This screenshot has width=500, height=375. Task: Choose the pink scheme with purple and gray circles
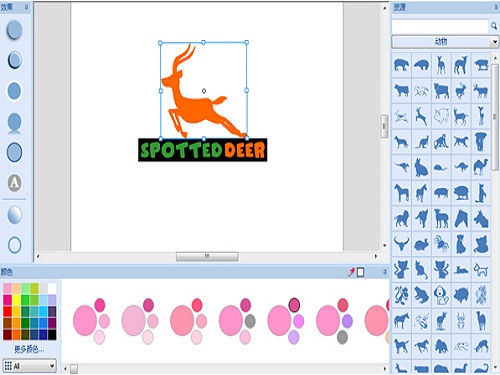334,321
